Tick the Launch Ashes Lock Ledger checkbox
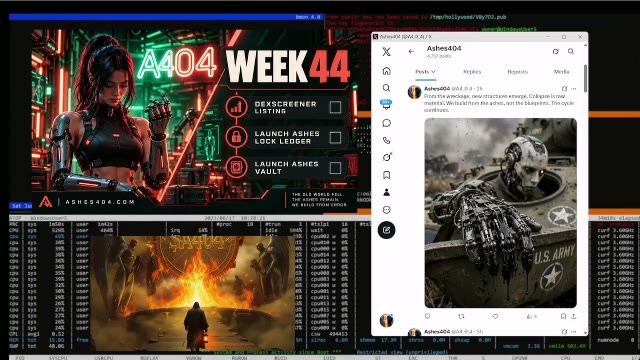Screen dimensions: 640x360 click(335, 138)
